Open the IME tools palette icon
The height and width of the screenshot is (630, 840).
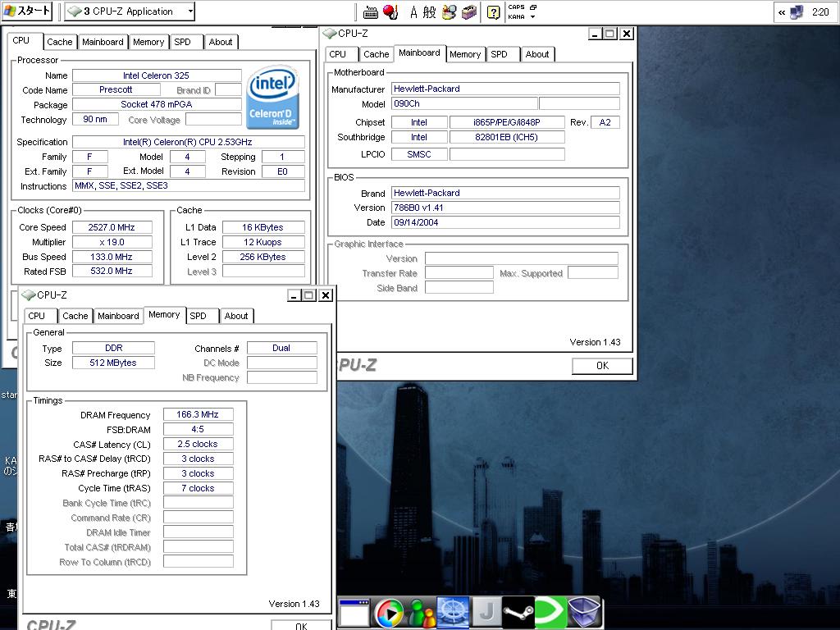click(450, 11)
